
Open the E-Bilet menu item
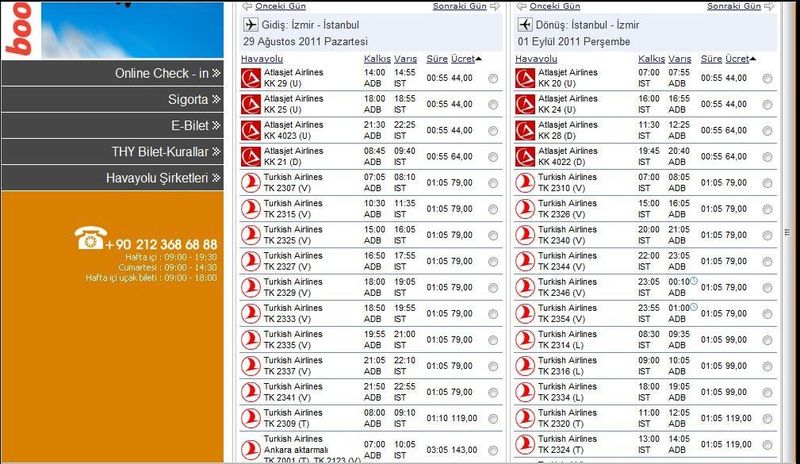click(x=112, y=126)
